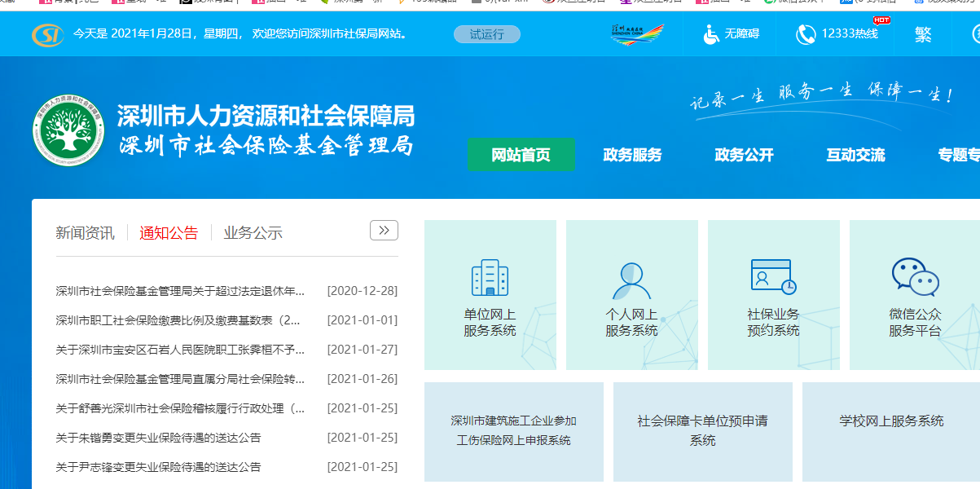Open the 无障碍 accessibility wheelchair icon
The image size is (980, 489).
point(712,34)
